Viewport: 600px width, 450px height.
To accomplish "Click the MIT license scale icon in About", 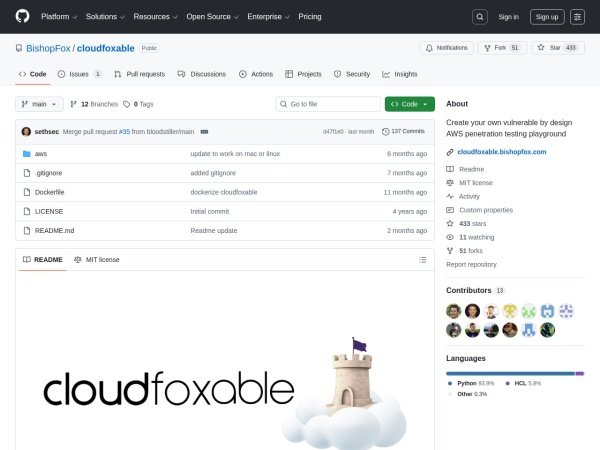I will (x=450, y=183).
